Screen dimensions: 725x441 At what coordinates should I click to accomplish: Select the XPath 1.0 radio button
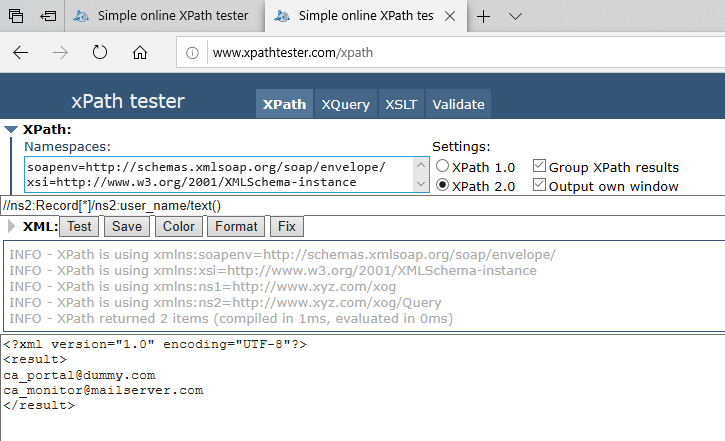click(442, 165)
